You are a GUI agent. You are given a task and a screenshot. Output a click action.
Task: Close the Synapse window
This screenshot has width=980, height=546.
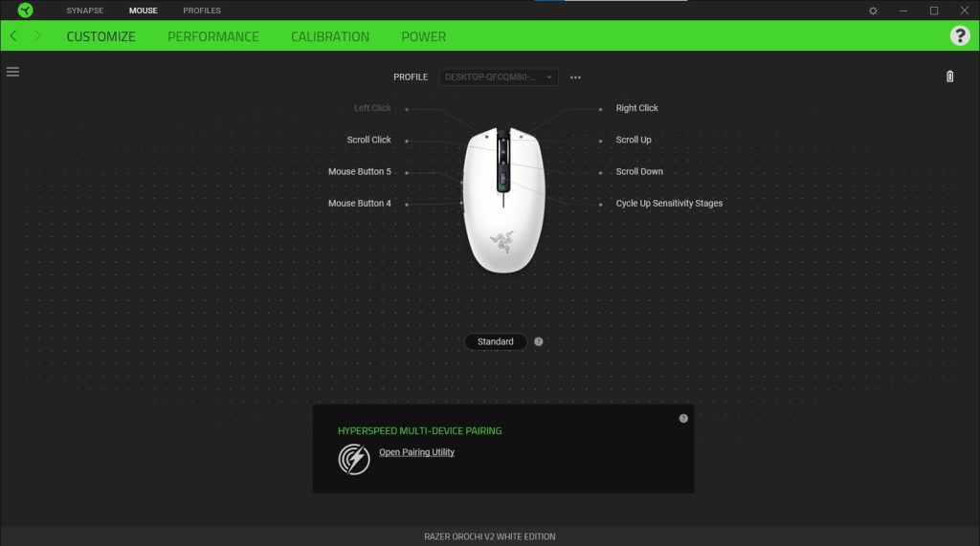pyautogui.click(x=965, y=11)
